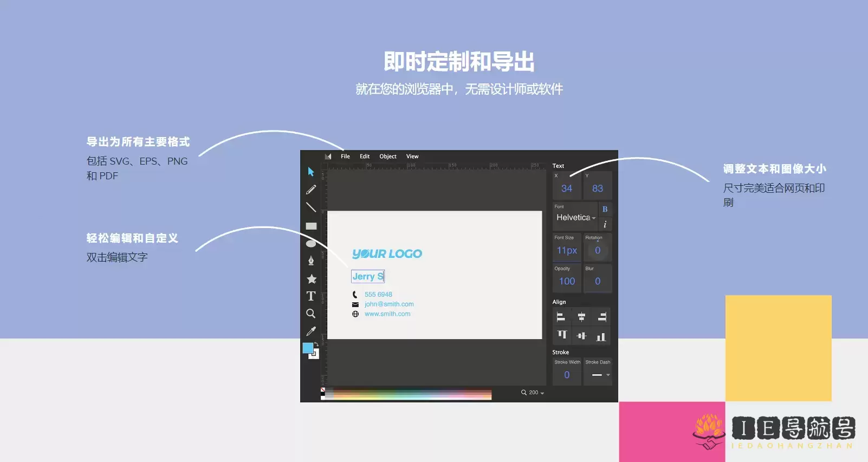The image size is (868, 462).
Task: Swap fill and stroke colors
Action: pyautogui.click(x=316, y=344)
